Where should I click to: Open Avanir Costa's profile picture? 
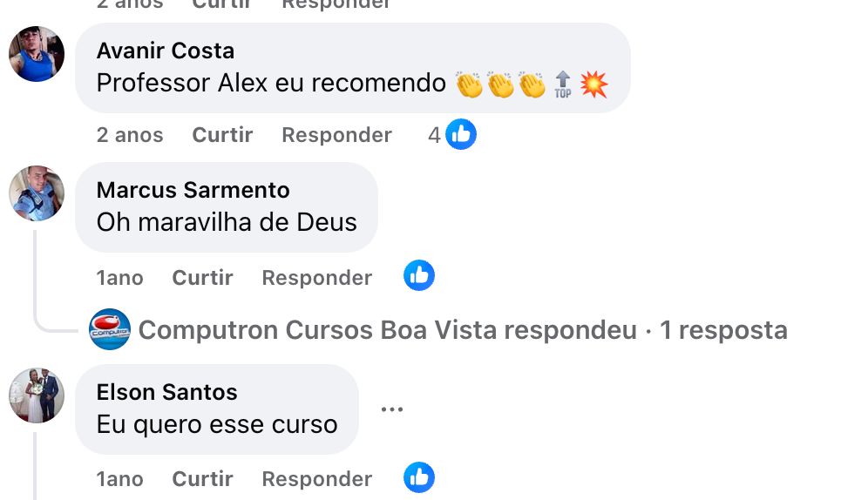pos(37,54)
